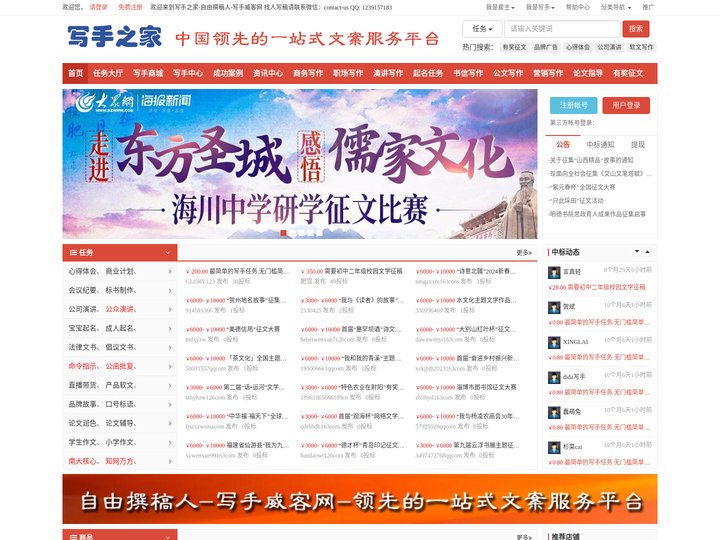Click the 请登录 link at top
This screenshot has height=540, width=720.
(98, 7)
